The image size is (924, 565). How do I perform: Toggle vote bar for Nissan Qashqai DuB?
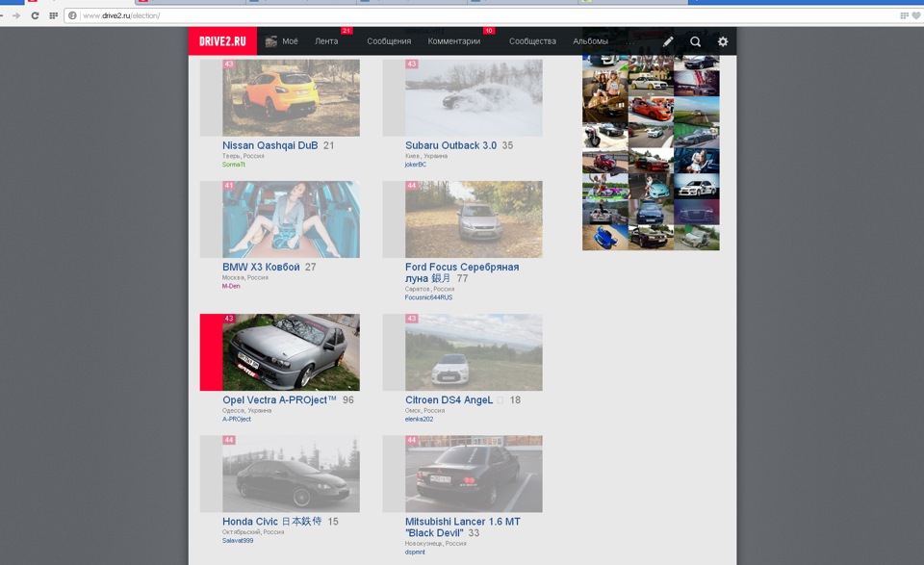(211, 98)
